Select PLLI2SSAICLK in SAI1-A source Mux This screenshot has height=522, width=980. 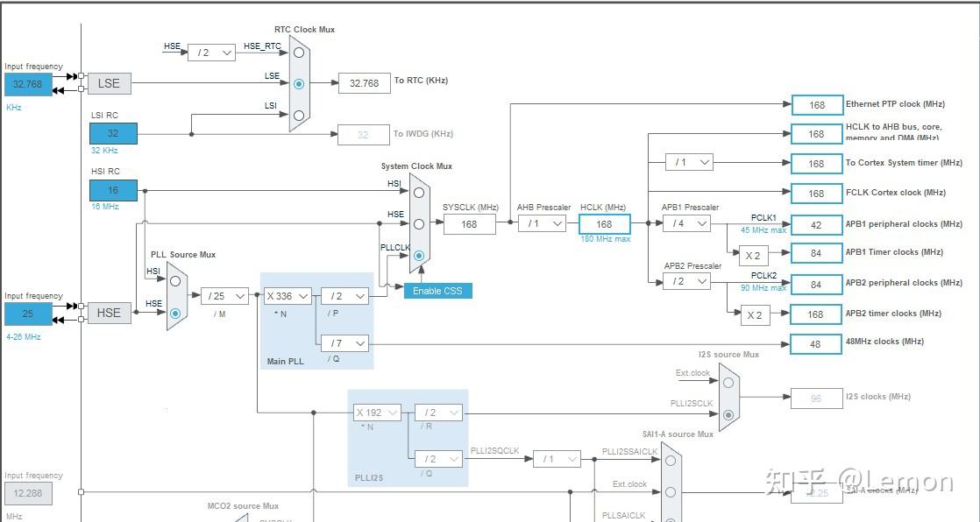(671, 461)
